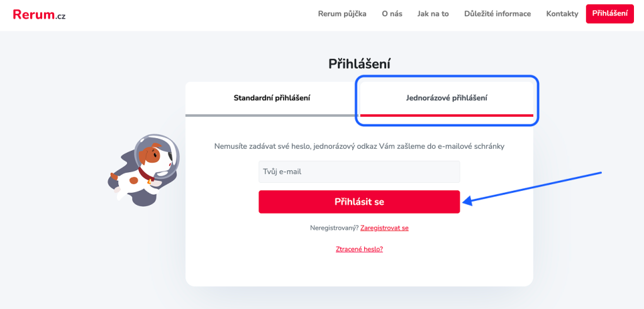Click the red underline beneath the active tab
The image size is (644, 309).
coord(447,116)
